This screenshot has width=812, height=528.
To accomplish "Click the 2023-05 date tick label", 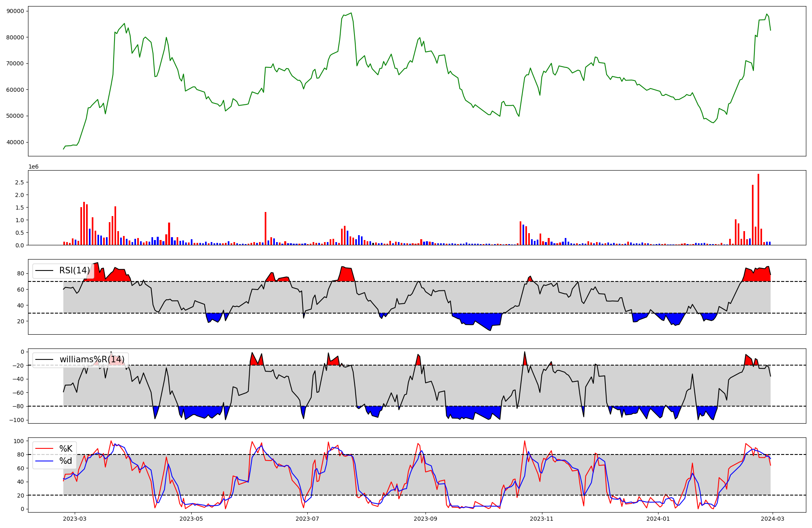I will tap(191, 519).
